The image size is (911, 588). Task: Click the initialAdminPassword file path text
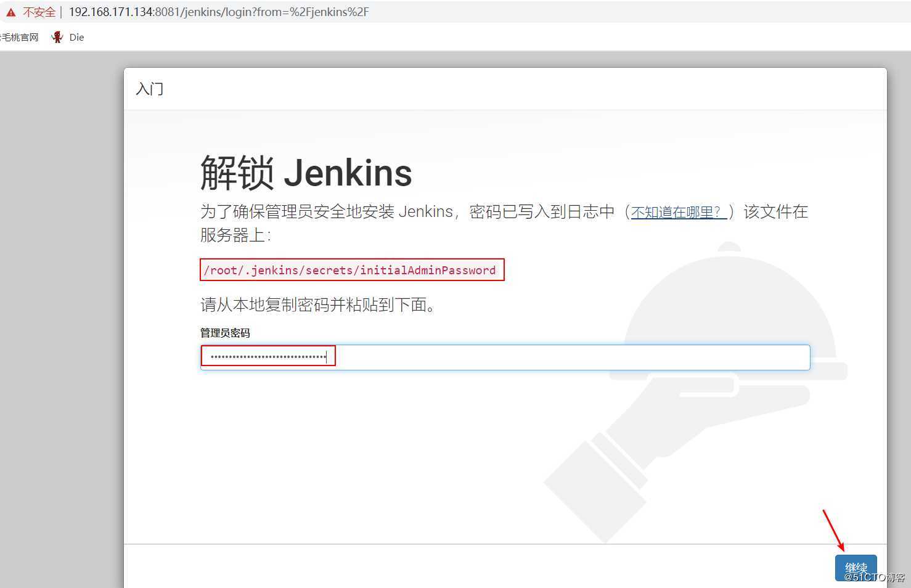[350, 270]
